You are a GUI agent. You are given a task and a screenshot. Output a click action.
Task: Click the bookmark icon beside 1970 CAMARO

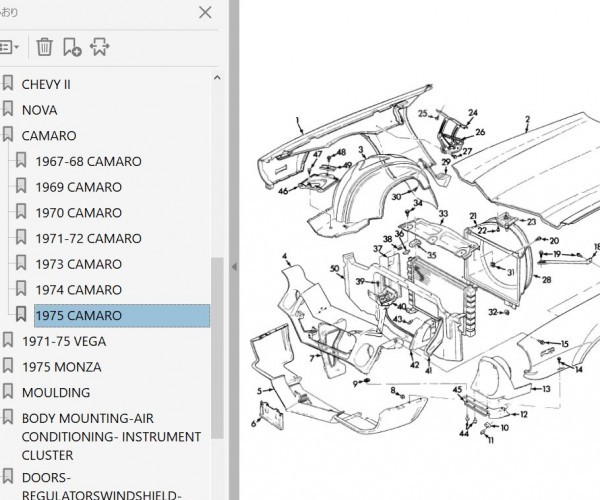tap(21, 211)
